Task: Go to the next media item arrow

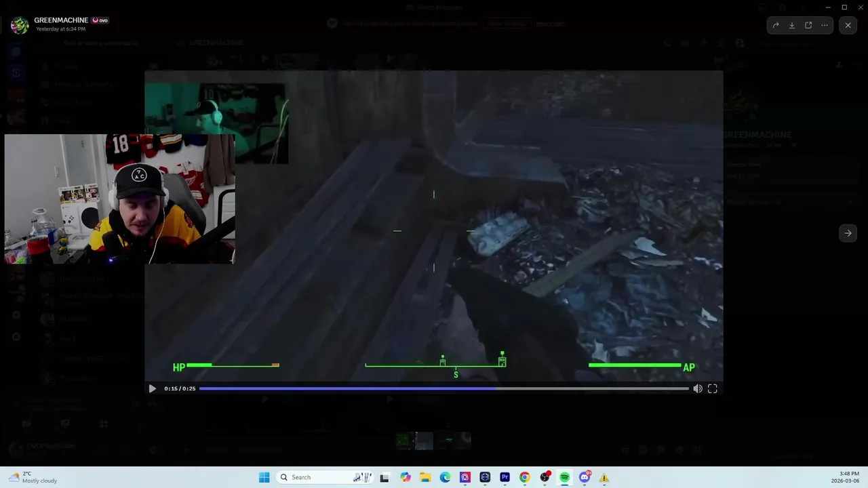Action: pyautogui.click(x=848, y=232)
